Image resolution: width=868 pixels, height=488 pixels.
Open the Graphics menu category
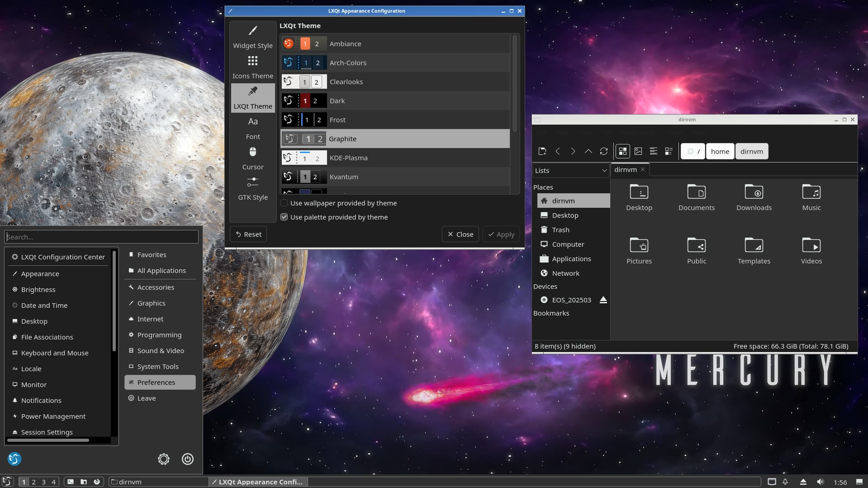(160, 303)
